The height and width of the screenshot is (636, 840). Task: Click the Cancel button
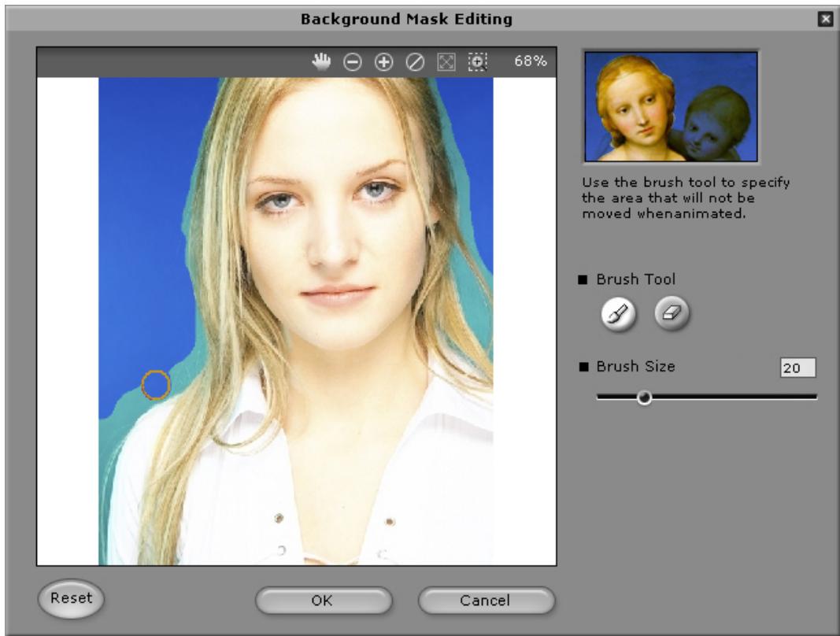pos(487,600)
